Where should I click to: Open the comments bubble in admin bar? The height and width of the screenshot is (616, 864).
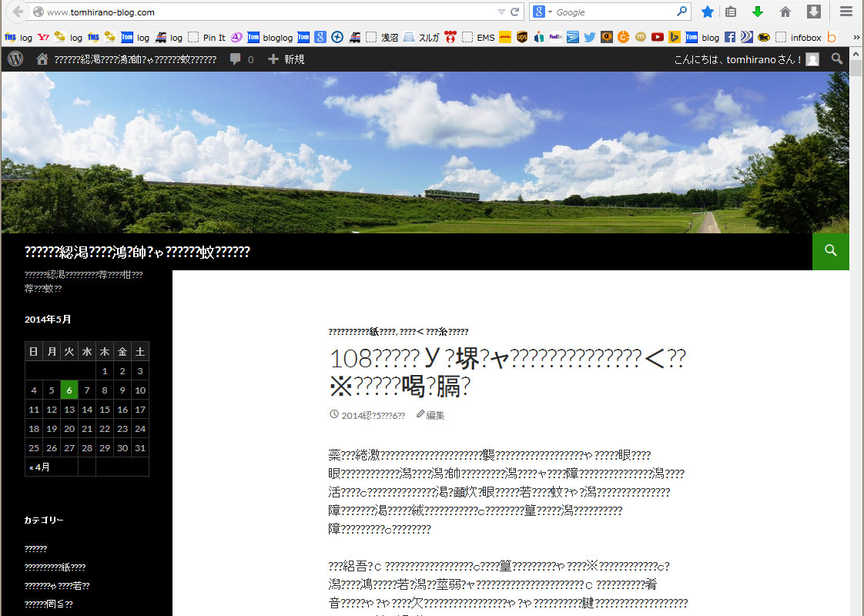(x=241, y=59)
